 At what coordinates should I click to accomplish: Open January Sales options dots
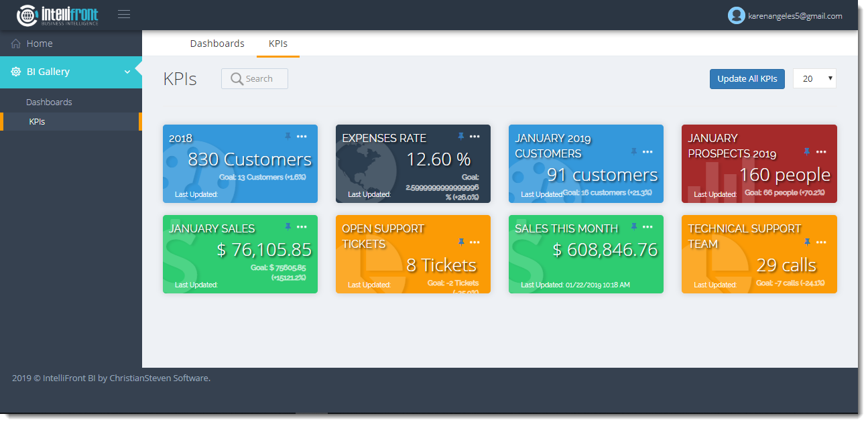coord(302,227)
